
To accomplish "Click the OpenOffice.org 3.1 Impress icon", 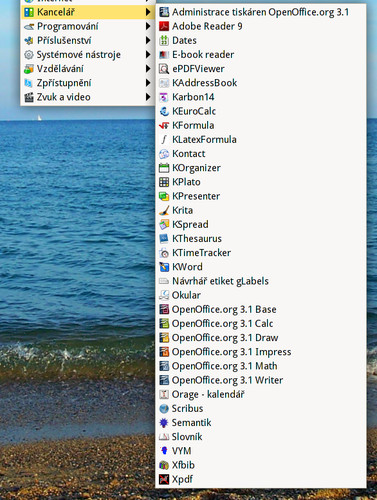I will 164,352.
